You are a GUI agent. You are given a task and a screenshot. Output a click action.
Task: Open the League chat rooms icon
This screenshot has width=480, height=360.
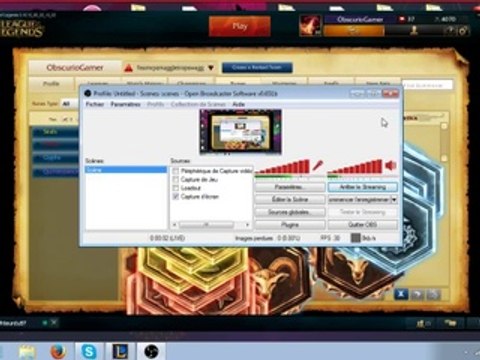[450, 323]
